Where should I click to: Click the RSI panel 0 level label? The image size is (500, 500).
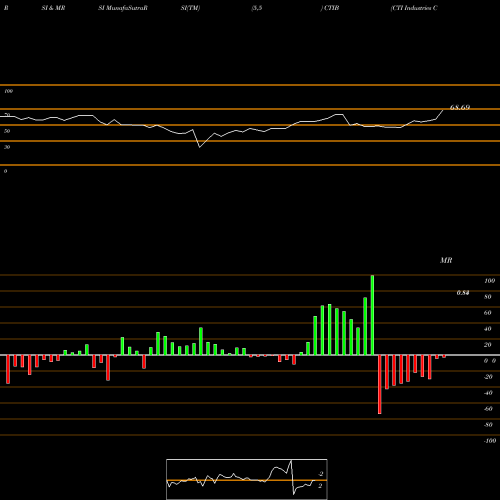(x=5, y=171)
